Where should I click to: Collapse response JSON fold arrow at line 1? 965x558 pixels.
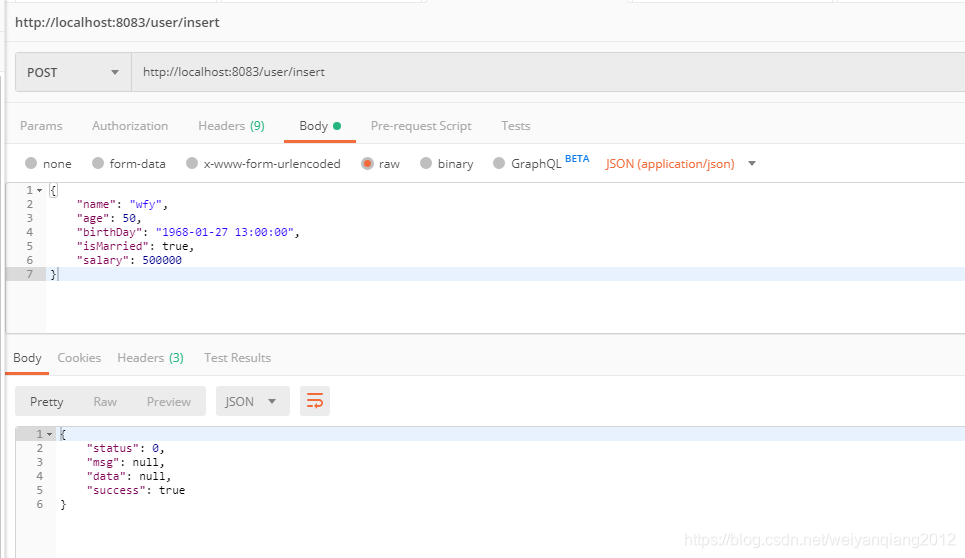pos(50,434)
